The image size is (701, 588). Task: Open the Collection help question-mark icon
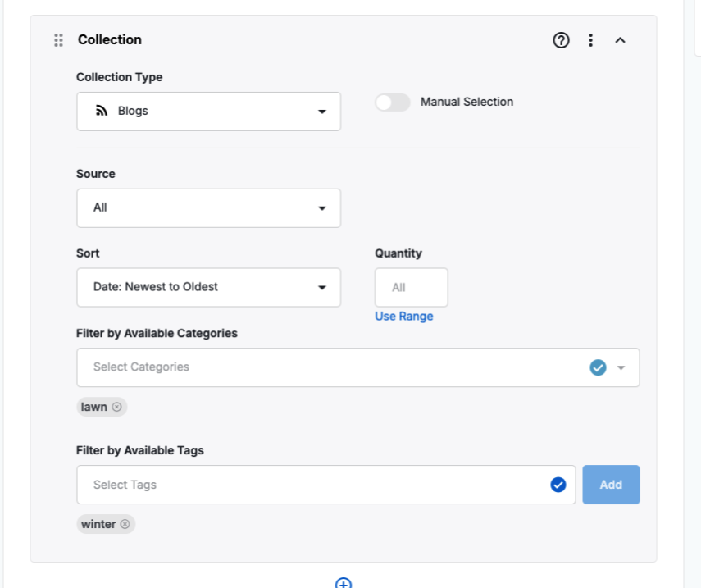(x=561, y=40)
